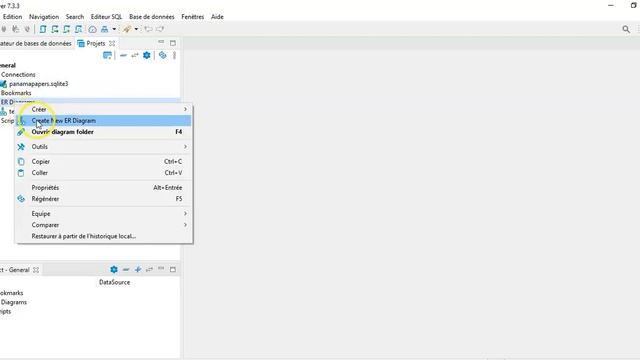
Task: Select Ouvrir diagram folder entry
Action: [103, 132]
